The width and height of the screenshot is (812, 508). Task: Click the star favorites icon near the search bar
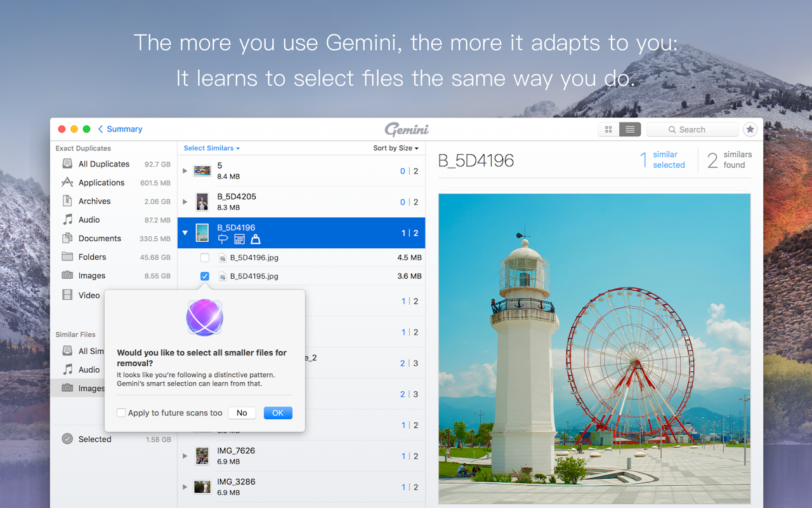point(750,129)
